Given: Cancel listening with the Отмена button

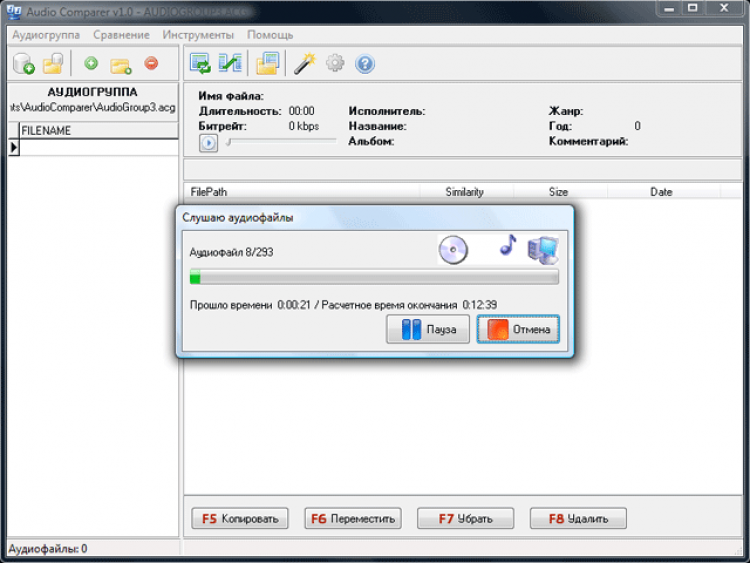Looking at the screenshot, I should pyautogui.click(x=518, y=329).
